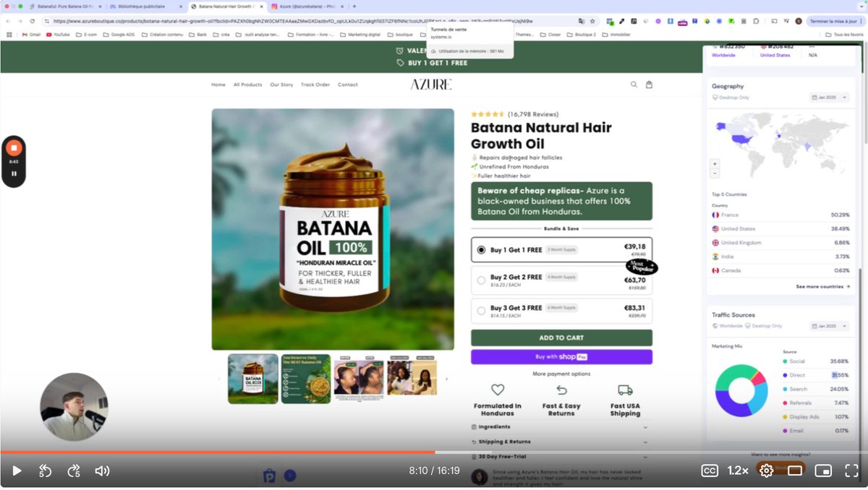Viewport: 868px width, 490px height.
Task: Reload the page with refresh icon
Action: [x=32, y=21]
